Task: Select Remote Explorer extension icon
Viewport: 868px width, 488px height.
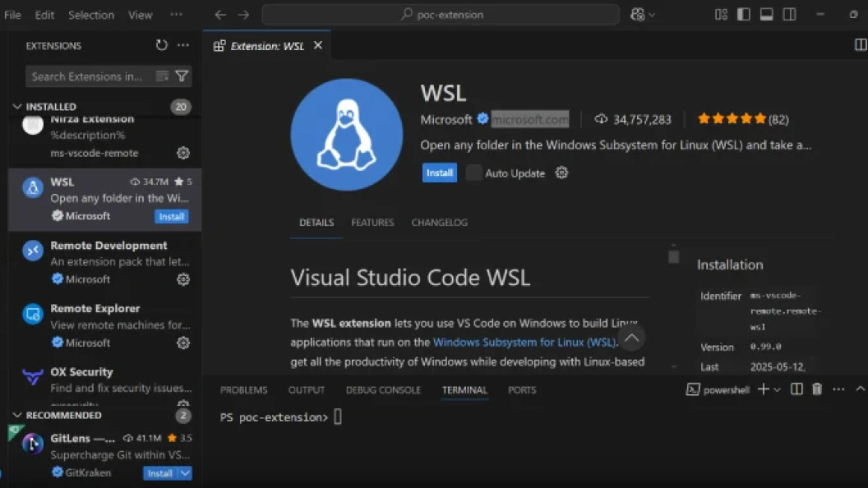Action: 33,315
